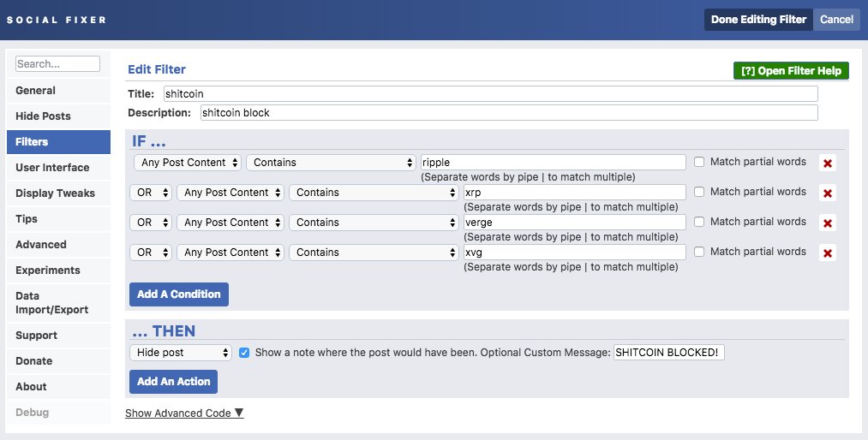The height and width of the screenshot is (440, 868).
Task: Click the xrp keyword field
Action: [x=575, y=192]
